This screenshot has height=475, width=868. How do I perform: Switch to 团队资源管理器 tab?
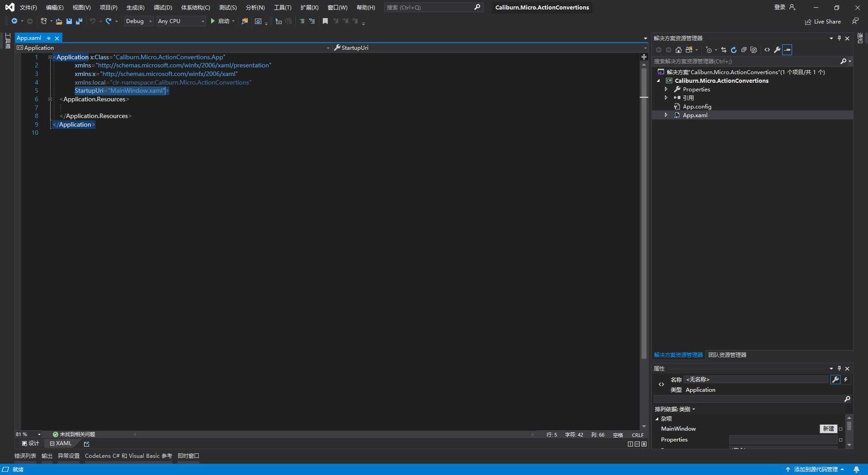pos(727,355)
